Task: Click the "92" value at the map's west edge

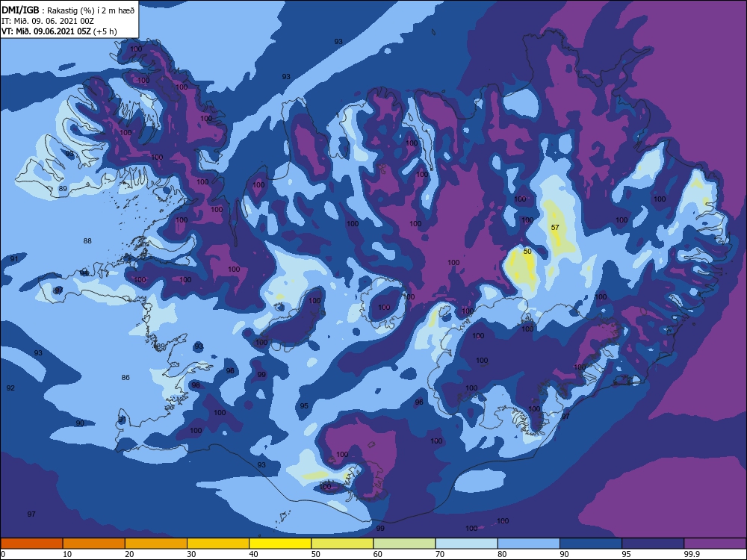Action: click(10, 388)
